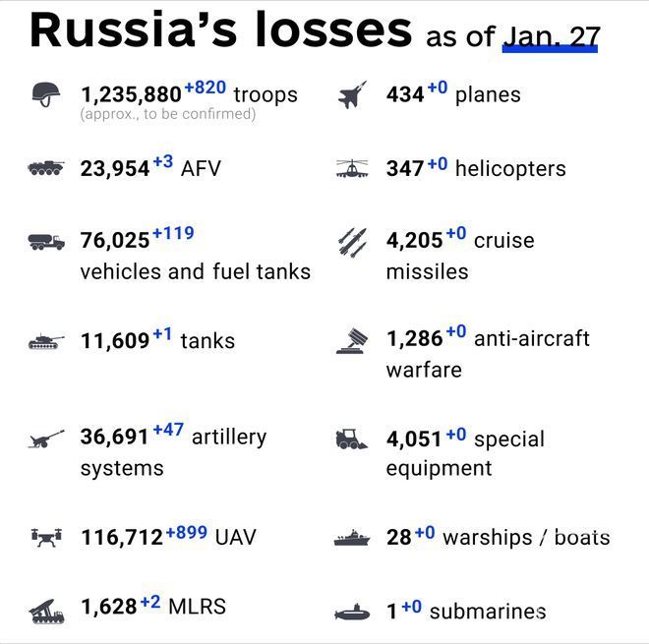Click the helicopter icon
Image resolution: width=649 pixels, height=644 pixels.
pyautogui.click(x=352, y=168)
